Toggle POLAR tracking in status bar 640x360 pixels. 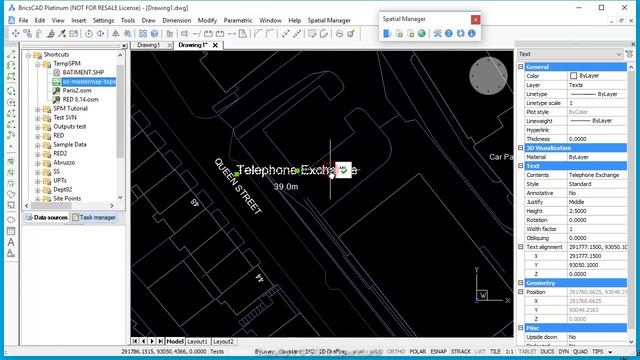coord(418,351)
